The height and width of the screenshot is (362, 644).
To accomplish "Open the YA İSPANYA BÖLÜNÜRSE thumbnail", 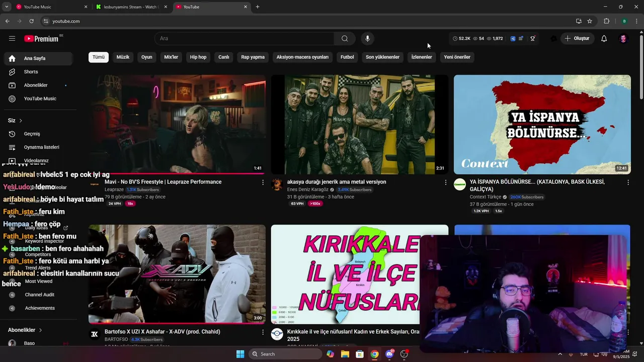I will (542, 125).
